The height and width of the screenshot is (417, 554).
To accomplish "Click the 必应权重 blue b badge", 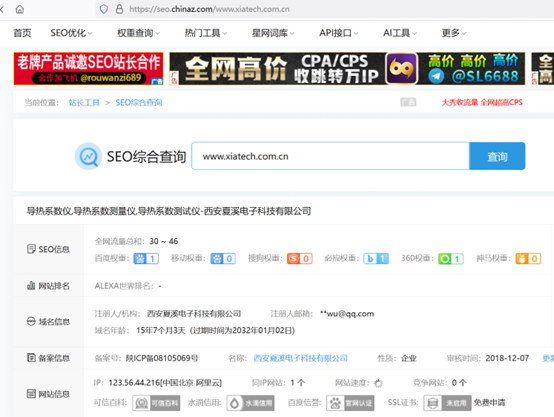I will (x=376, y=259).
